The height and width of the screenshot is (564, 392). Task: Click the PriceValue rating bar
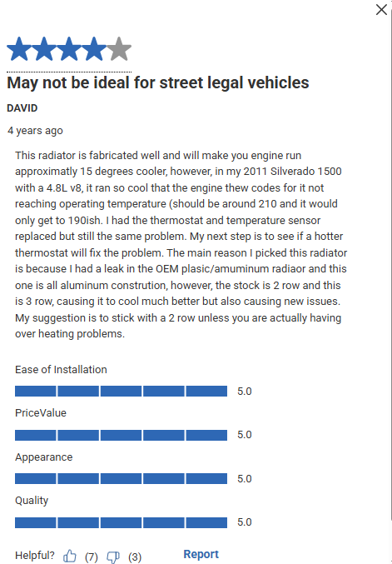(x=121, y=435)
